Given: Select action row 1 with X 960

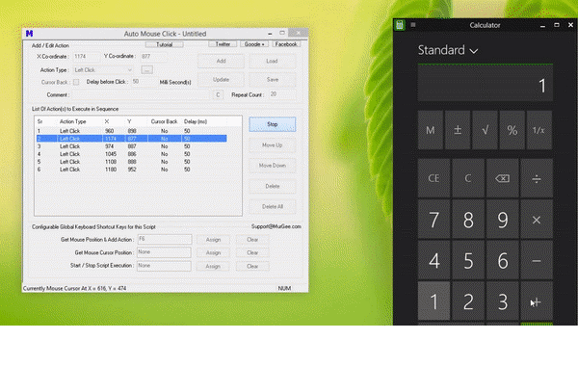Looking at the screenshot, I should point(132,131).
